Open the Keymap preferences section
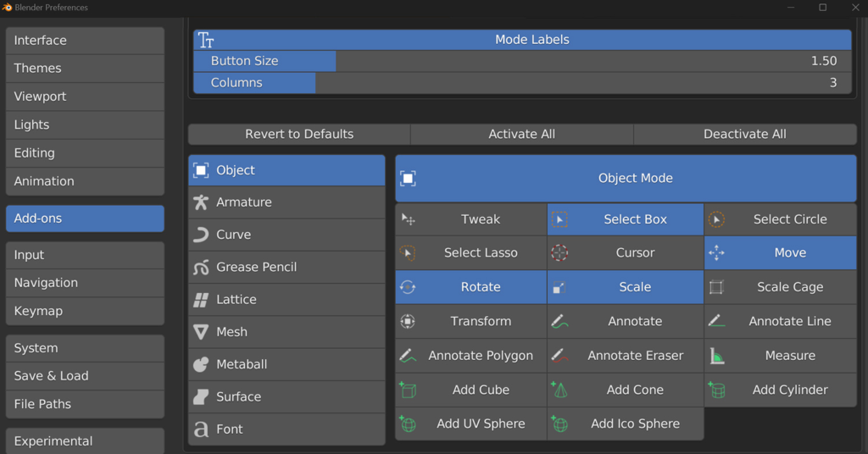868x454 pixels. click(85, 311)
